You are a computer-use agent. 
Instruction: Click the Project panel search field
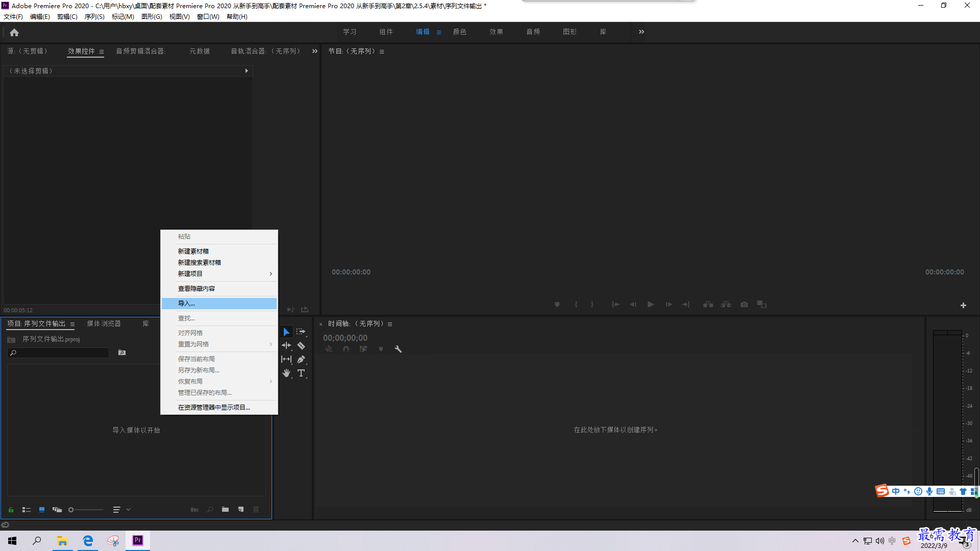[x=58, y=353]
